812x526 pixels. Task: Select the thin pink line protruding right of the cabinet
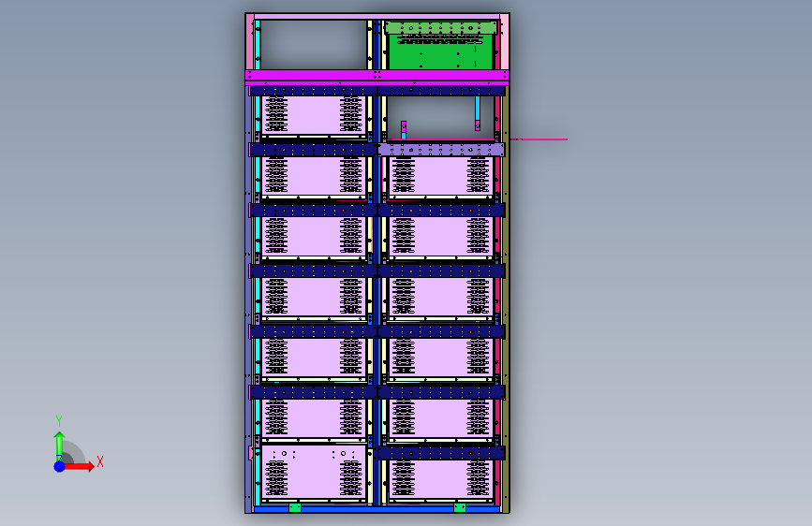point(539,139)
